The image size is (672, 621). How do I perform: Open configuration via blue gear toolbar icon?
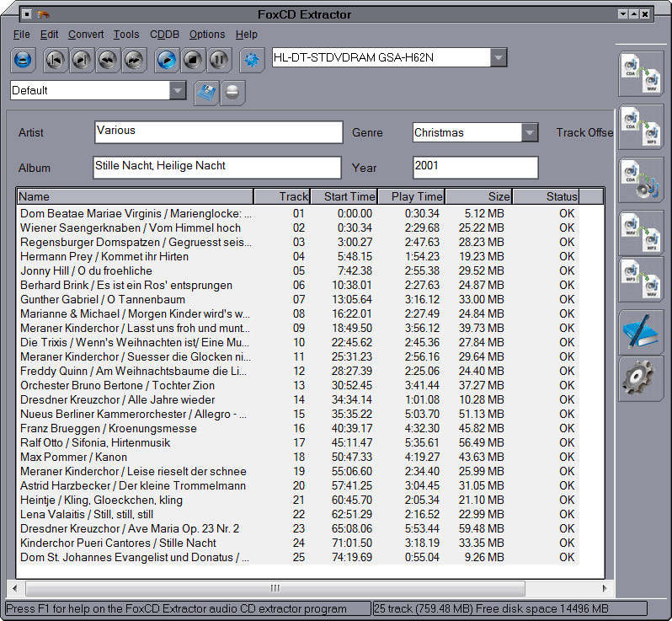click(252, 60)
